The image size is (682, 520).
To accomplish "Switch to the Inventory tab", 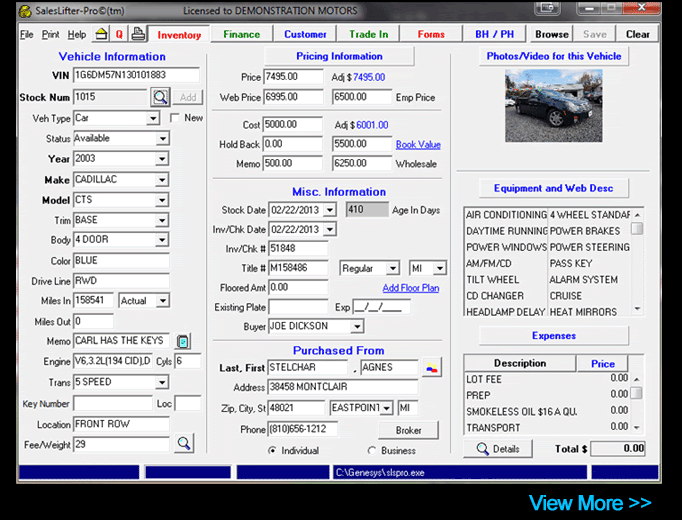I will [179, 35].
